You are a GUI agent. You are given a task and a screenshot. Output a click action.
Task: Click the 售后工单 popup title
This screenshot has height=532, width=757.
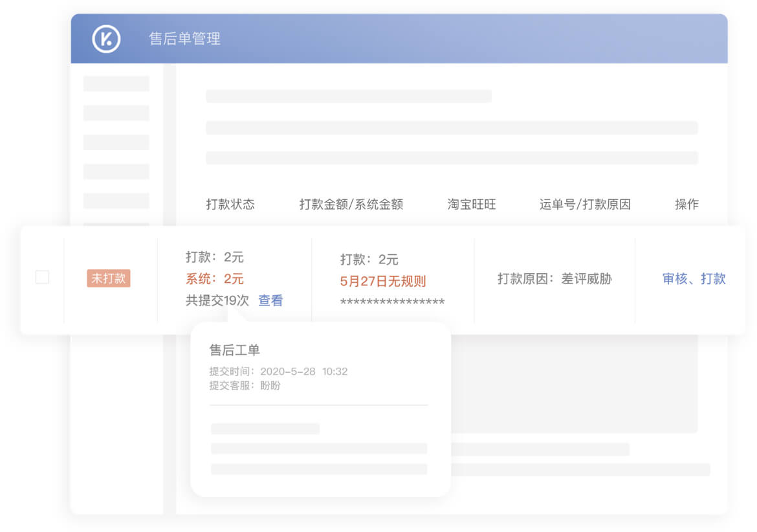234,350
